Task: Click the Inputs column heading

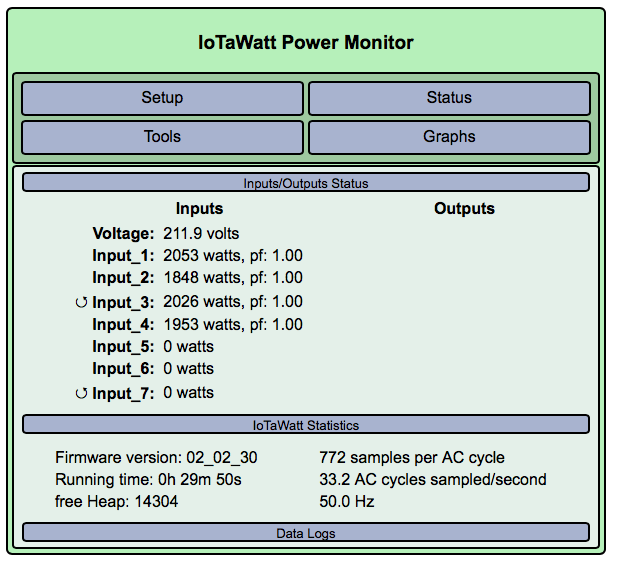Action: [x=200, y=209]
